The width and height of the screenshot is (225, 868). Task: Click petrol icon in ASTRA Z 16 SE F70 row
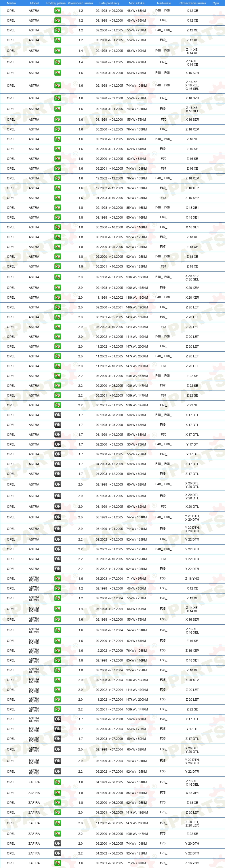58,159
